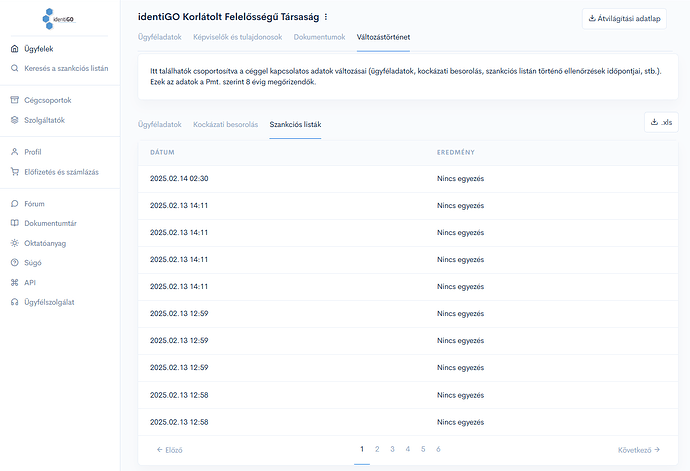This screenshot has width=690, height=471.
Task: Open the Szolgáltatók menu label
Action: coord(44,120)
